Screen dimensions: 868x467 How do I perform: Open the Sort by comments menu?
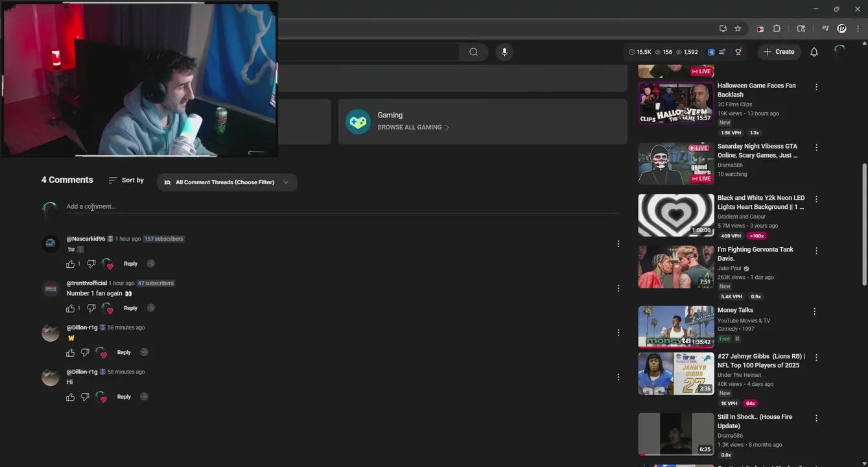point(126,180)
